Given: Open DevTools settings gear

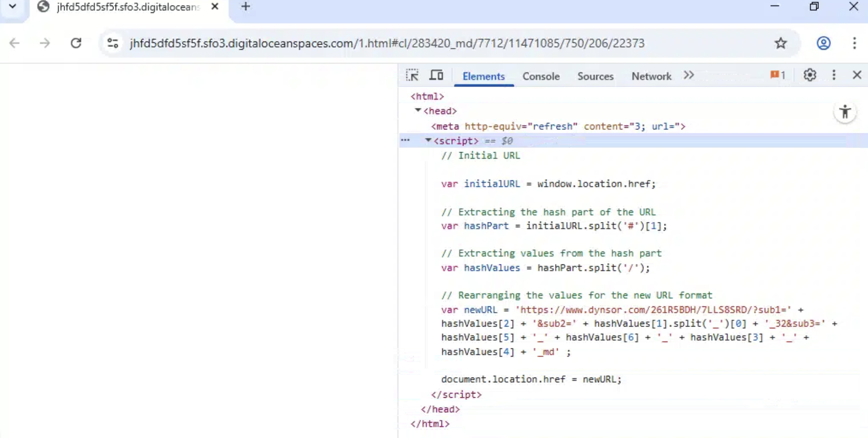Looking at the screenshot, I should pyautogui.click(x=810, y=75).
